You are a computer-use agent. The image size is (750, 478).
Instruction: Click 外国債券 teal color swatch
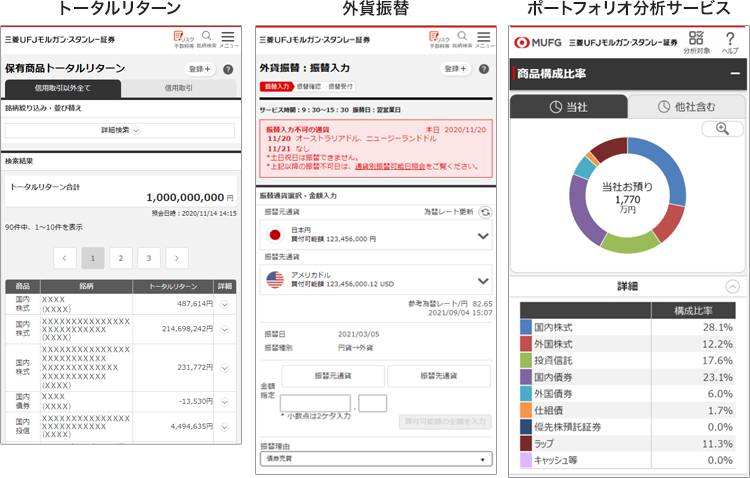point(526,394)
